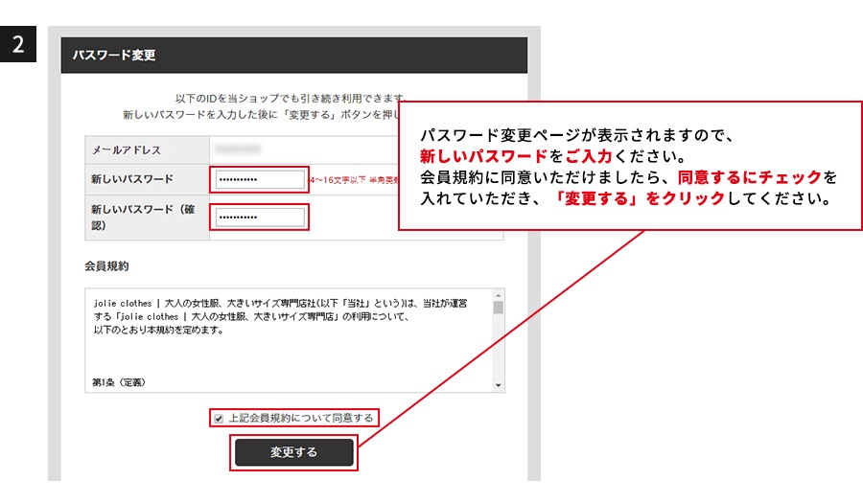Click the terms box scrollbar up arrow
Image resolution: width=863 pixels, height=504 pixels.
(498, 295)
